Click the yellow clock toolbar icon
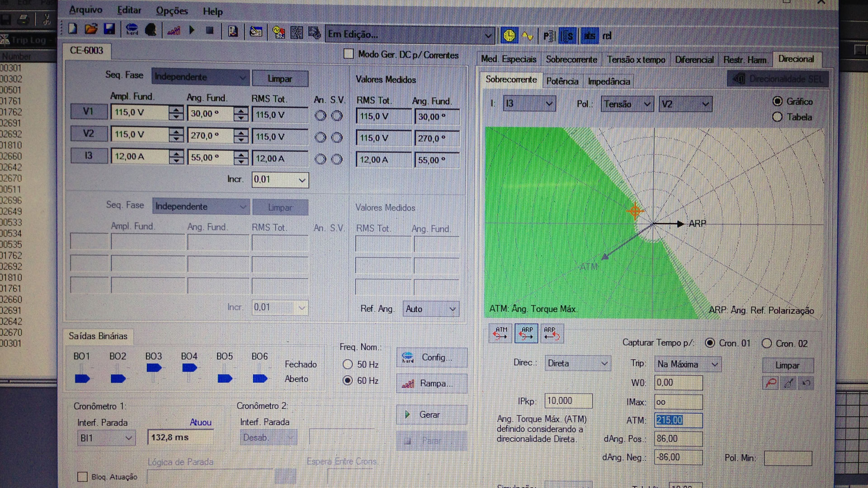 pos(509,36)
